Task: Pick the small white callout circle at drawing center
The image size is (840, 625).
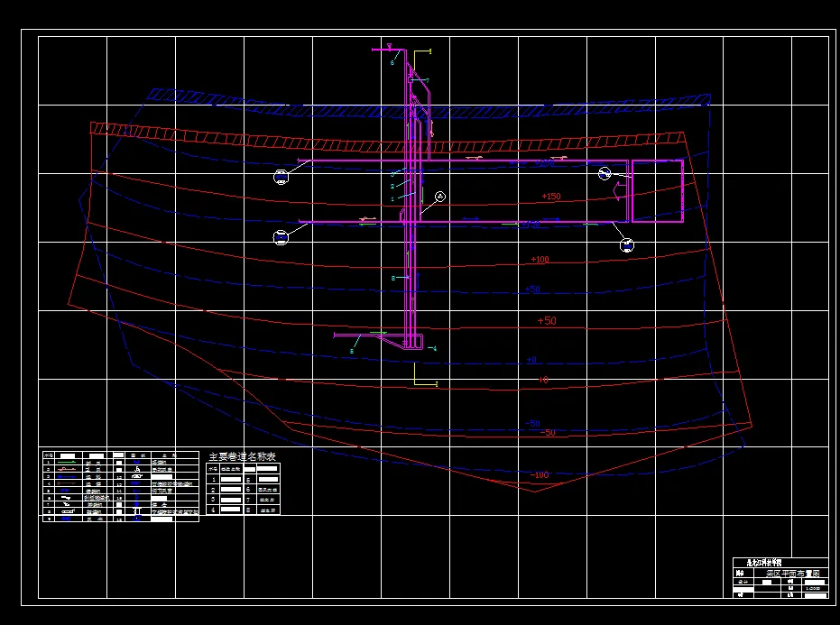Action: [x=439, y=197]
